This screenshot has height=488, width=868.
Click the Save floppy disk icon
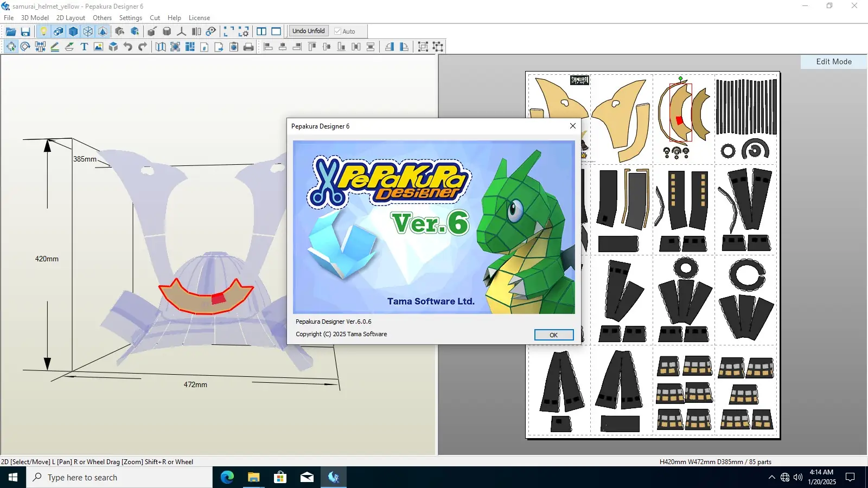(25, 31)
